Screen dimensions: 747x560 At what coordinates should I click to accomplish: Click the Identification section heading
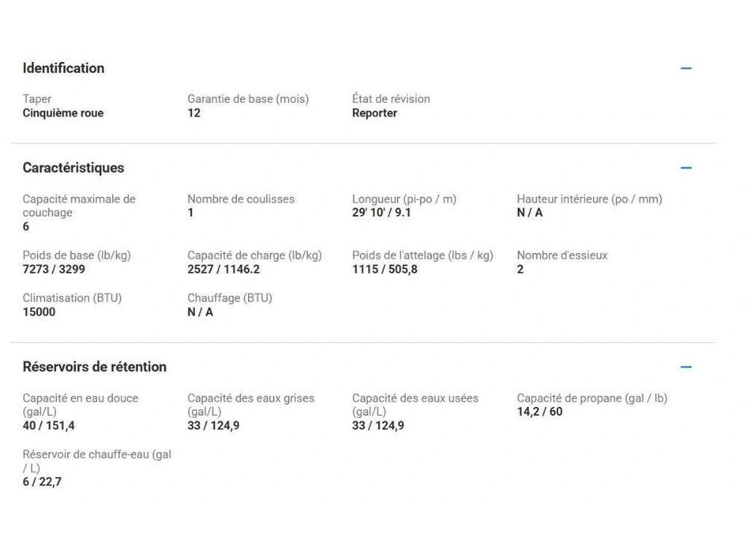coord(63,68)
